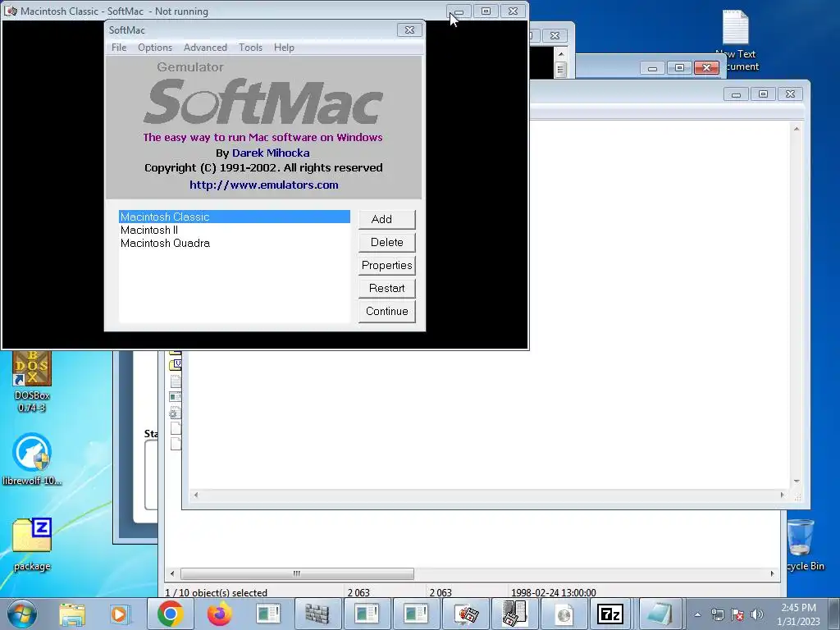Click the SoftMac title bar window icon
The image size is (840, 630).
(10, 11)
